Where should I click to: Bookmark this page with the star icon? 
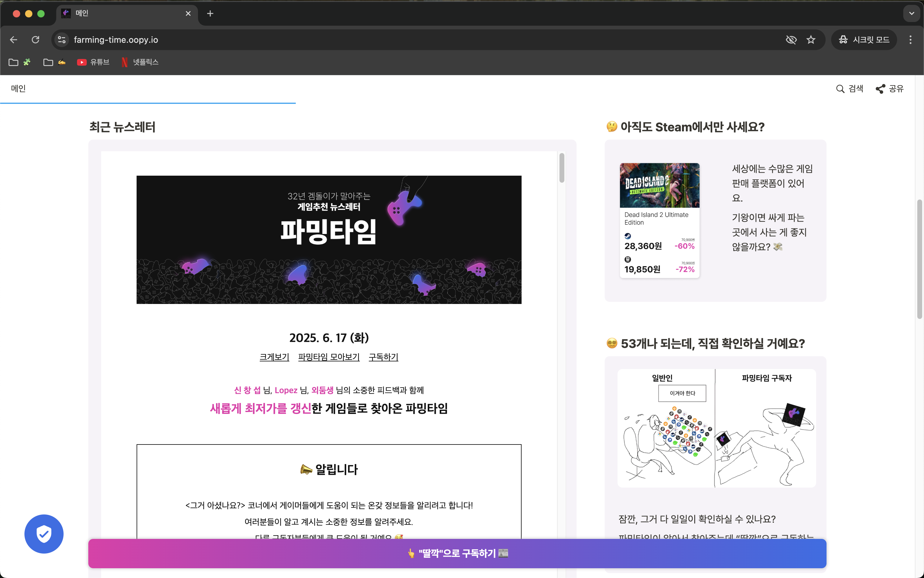pos(811,40)
